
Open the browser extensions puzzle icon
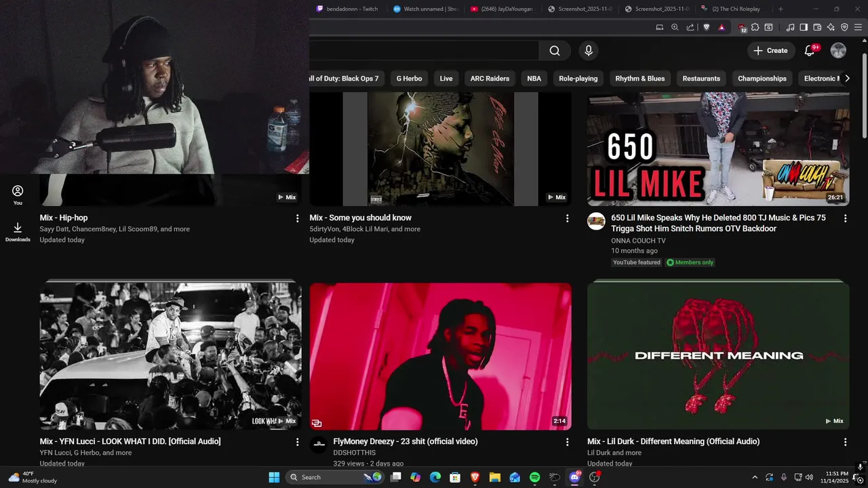click(755, 27)
